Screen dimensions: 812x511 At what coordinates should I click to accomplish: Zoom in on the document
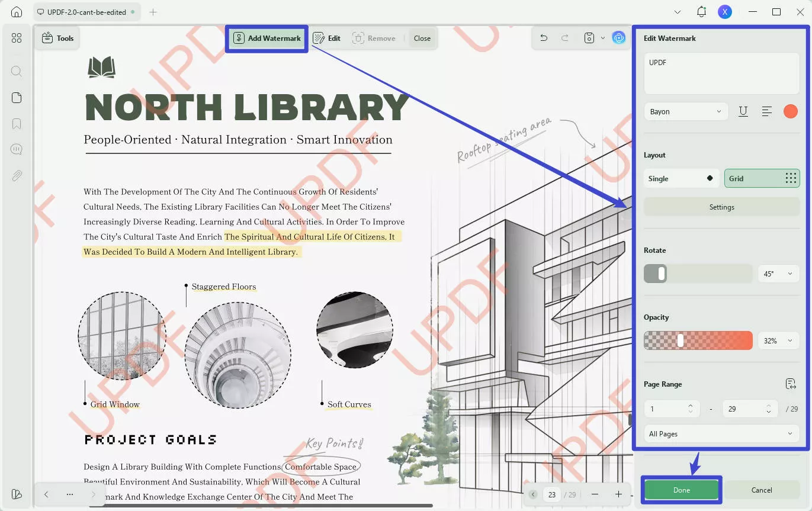(x=618, y=494)
